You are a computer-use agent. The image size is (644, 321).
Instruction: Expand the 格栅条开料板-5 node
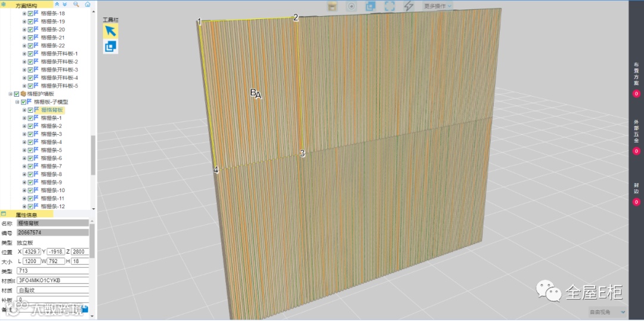(x=24, y=86)
